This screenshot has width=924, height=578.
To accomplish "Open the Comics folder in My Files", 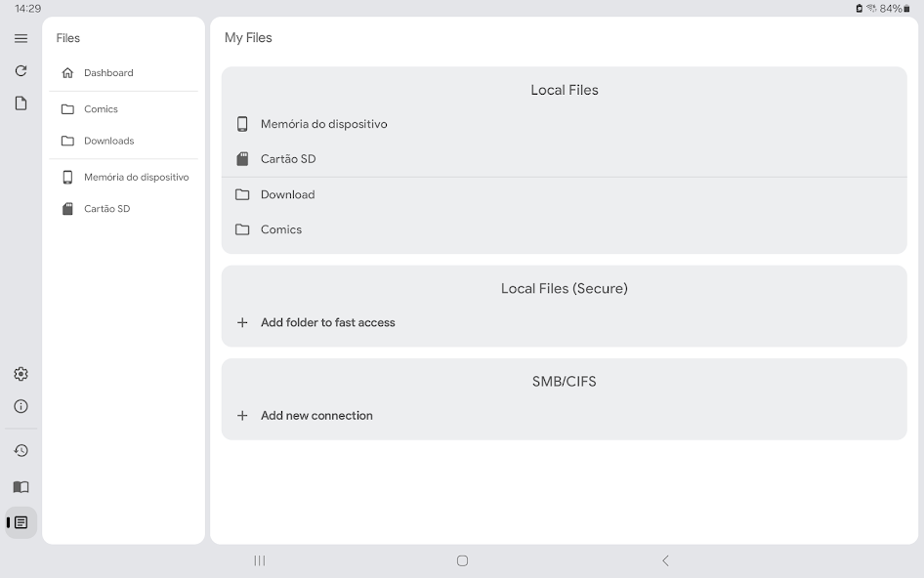I will [x=281, y=229].
